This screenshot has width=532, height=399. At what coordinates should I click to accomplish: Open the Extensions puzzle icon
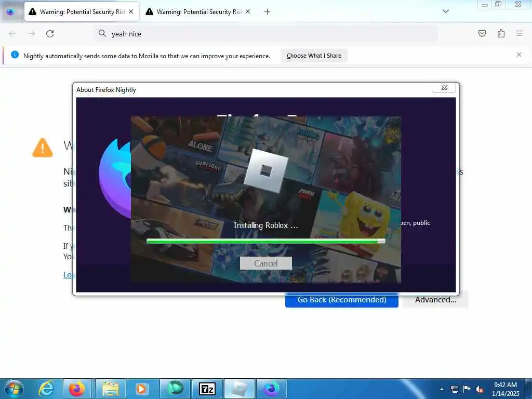[501, 33]
